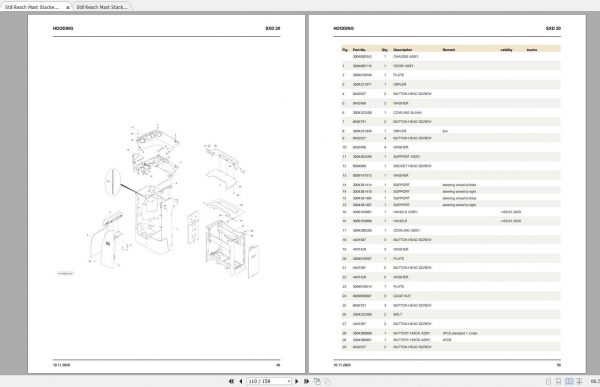Click the Description column header

pos(403,50)
